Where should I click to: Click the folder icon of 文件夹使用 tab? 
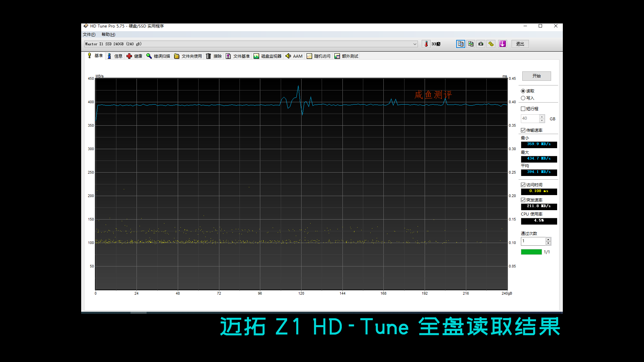point(177,56)
